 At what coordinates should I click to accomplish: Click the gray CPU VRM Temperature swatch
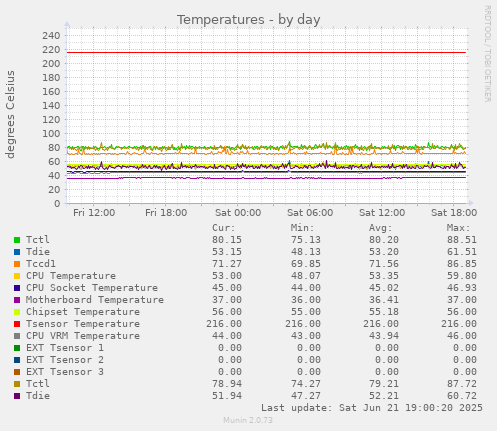(17, 336)
